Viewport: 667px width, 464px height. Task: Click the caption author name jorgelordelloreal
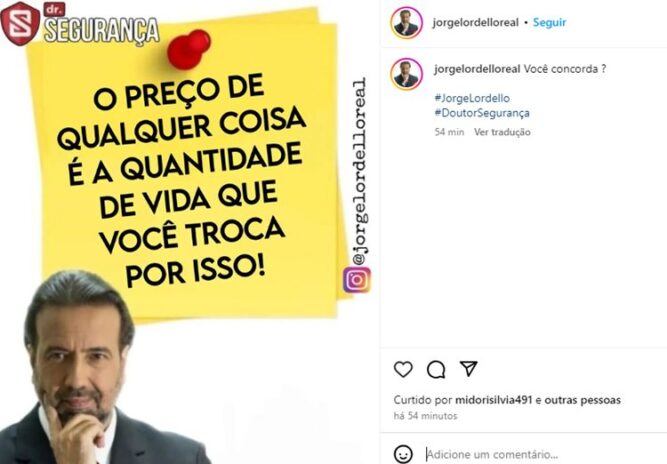tap(477, 69)
